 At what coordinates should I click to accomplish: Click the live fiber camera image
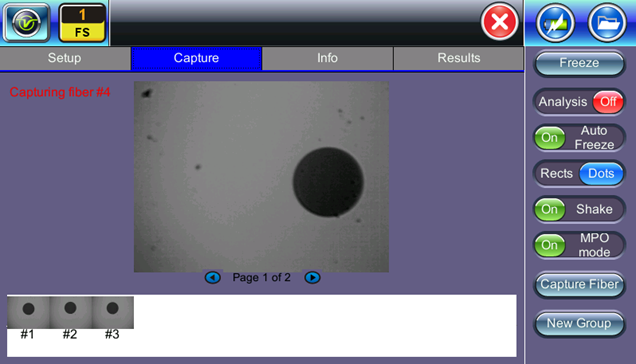261,177
